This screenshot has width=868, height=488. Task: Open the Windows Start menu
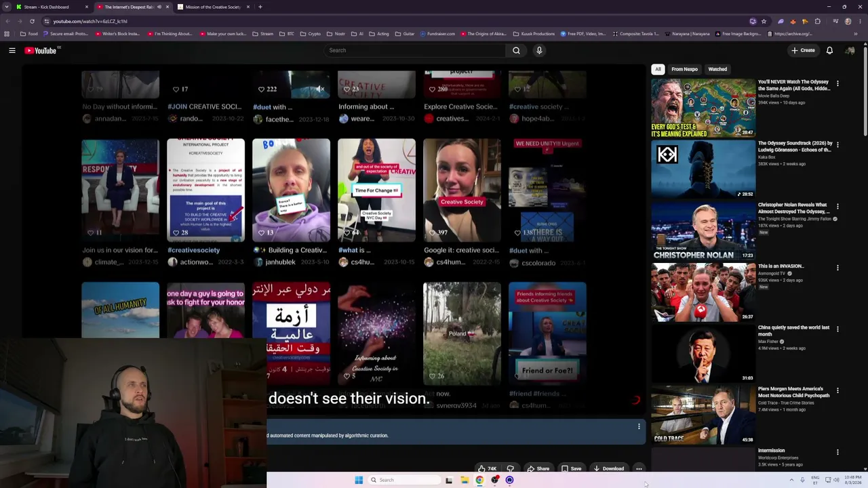pos(359,480)
